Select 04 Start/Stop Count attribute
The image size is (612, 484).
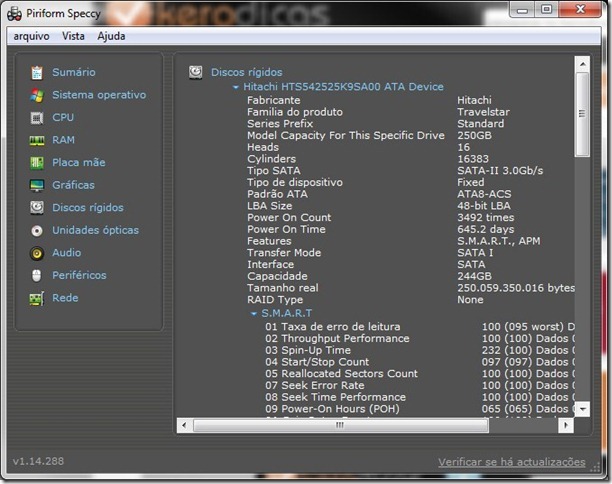point(317,362)
